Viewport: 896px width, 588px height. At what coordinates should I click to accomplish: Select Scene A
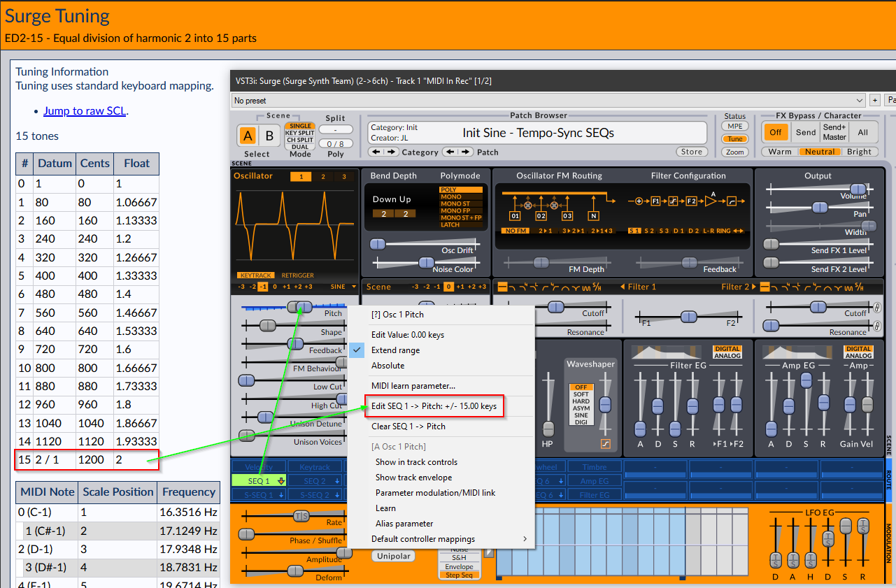coord(248,136)
